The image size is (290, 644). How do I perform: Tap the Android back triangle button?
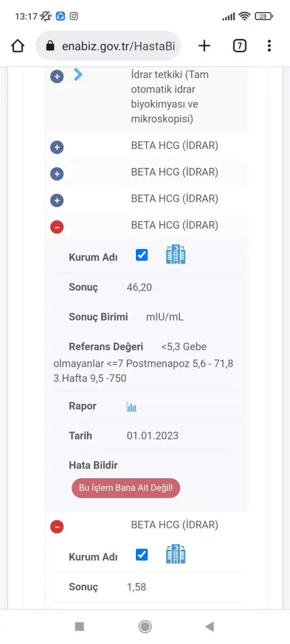click(x=209, y=626)
